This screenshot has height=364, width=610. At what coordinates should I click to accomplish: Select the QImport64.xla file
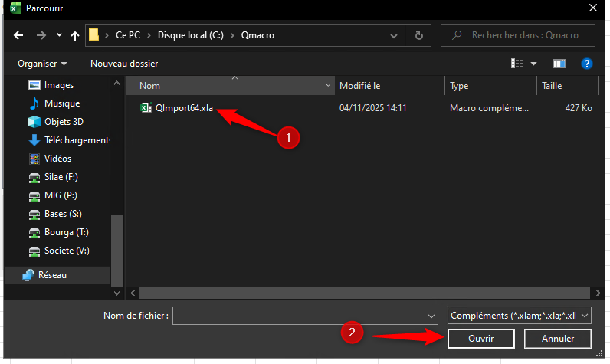(x=183, y=108)
